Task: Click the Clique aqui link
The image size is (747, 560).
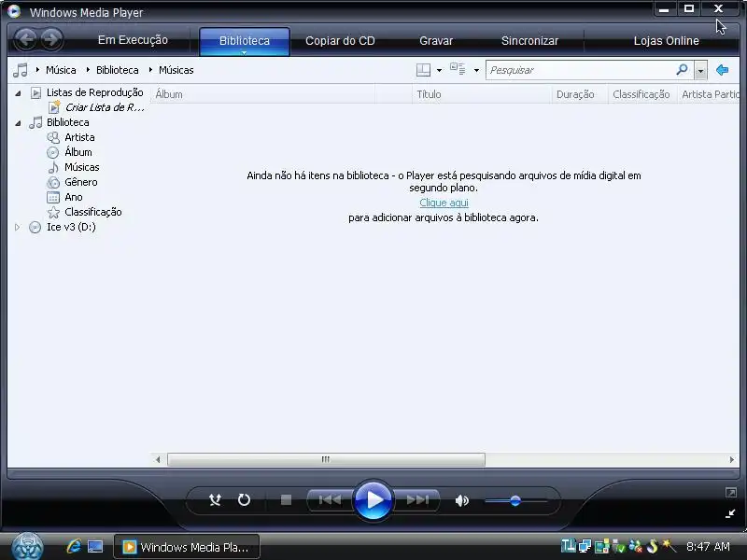Action: coord(444,203)
